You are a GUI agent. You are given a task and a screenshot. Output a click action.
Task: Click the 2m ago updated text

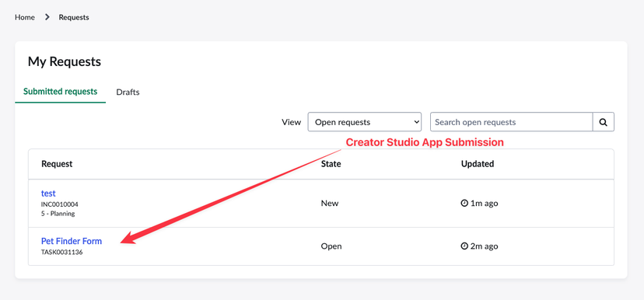[485, 246]
